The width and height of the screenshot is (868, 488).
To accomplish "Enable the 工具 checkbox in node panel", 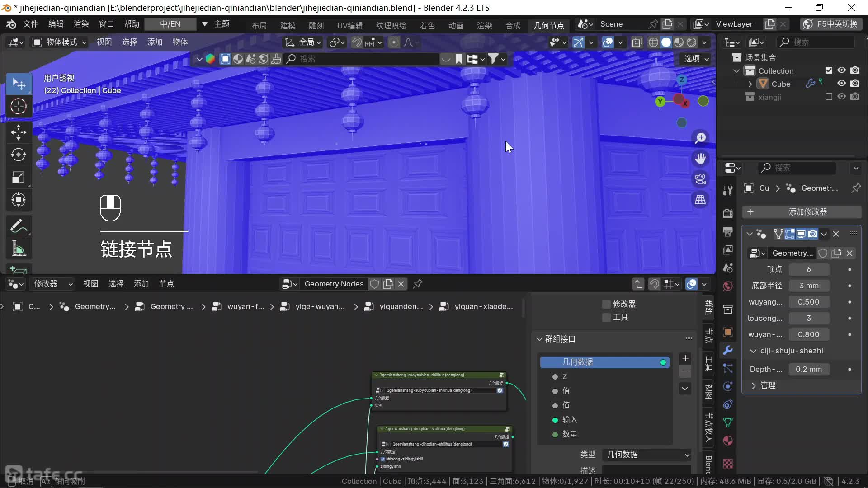I will (x=606, y=317).
